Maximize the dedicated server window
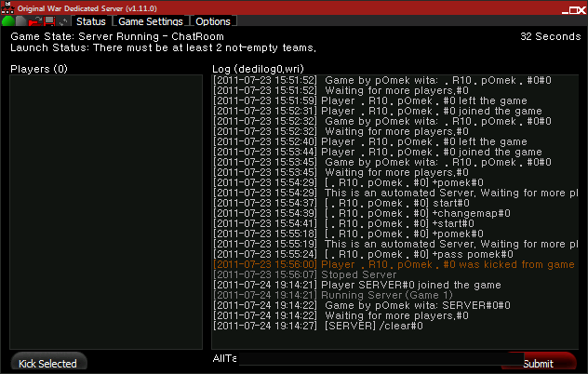 (x=573, y=10)
